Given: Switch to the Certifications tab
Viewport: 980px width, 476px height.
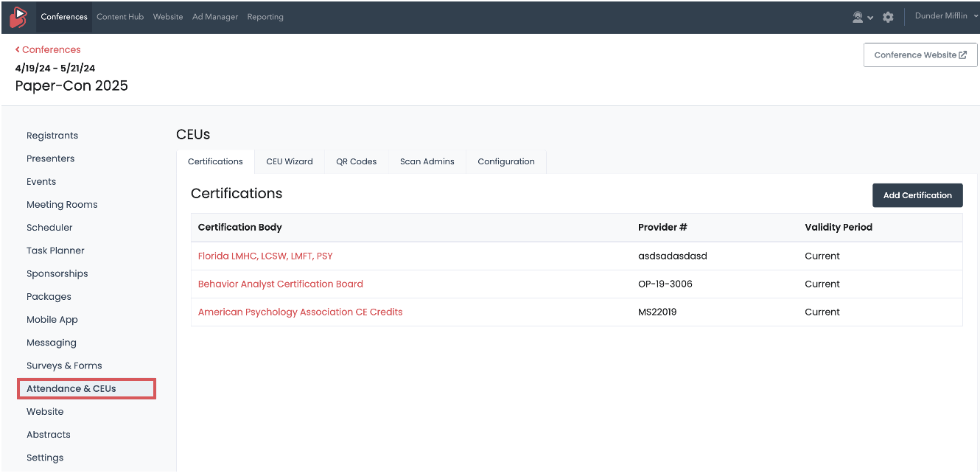Looking at the screenshot, I should pos(215,161).
